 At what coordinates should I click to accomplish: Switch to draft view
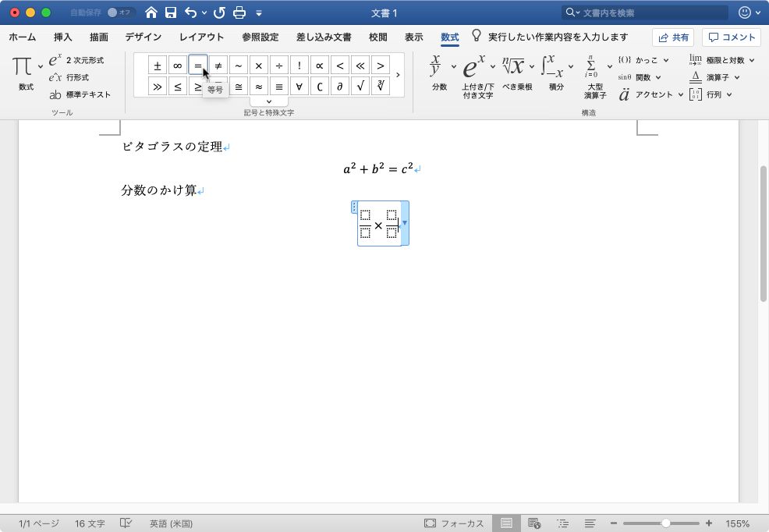pyautogui.click(x=590, y=523)
